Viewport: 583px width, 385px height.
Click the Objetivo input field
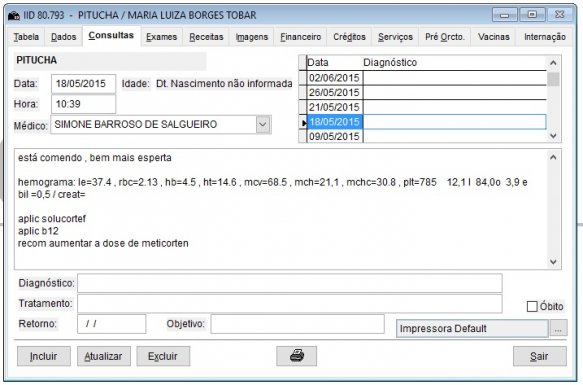coord(297,324)
